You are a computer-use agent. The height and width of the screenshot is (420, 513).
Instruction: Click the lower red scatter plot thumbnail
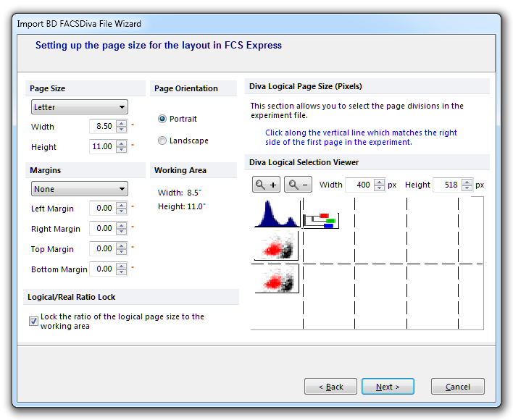[x=276, y=279]
